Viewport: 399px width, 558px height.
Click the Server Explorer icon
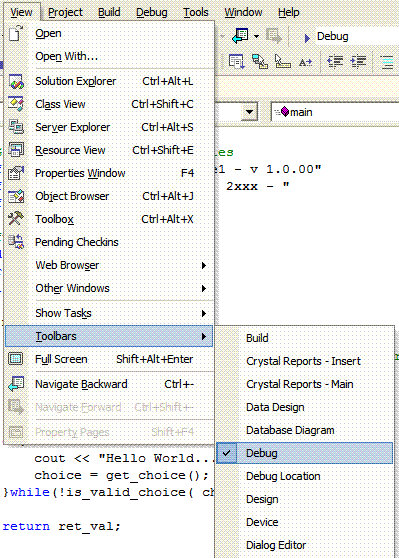(x=16, y=127)
